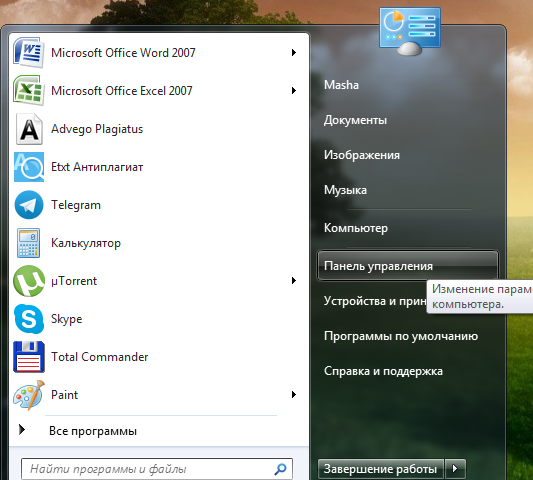Click the Завершение работы button
This screenshot has width=533, height=480.
coord(381,469)
